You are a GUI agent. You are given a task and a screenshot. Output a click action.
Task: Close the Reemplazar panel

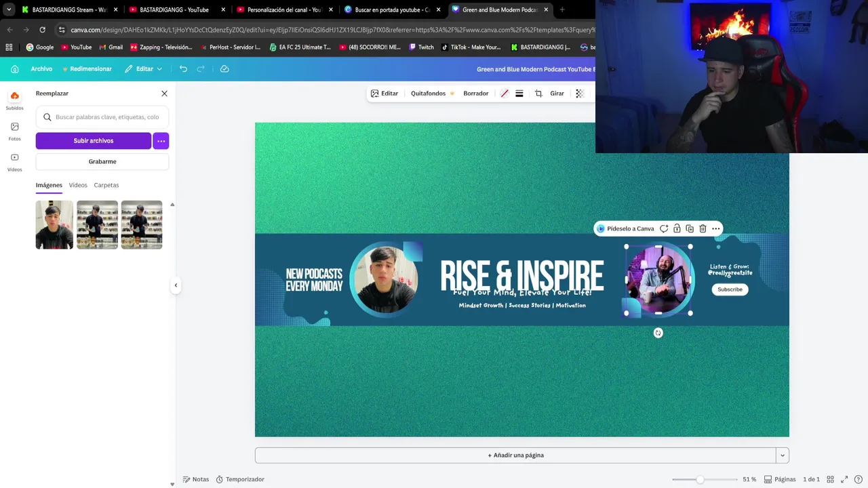[164, 94]
